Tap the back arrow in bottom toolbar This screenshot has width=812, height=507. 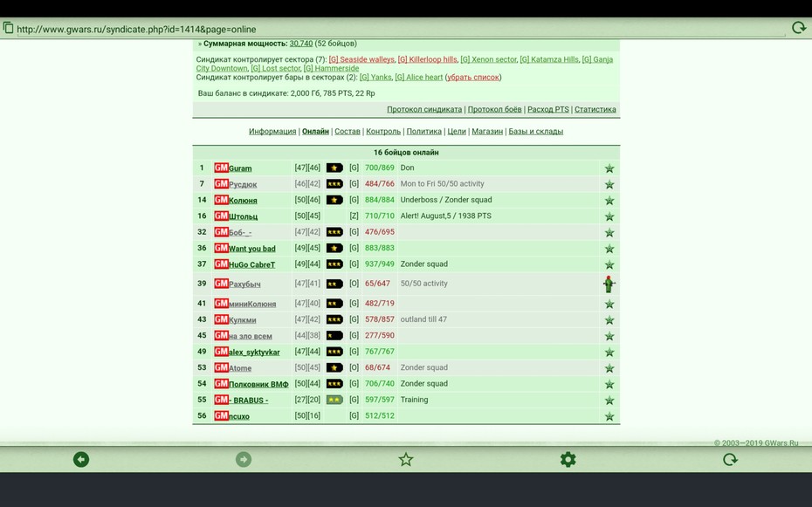(x=81, y=459)
